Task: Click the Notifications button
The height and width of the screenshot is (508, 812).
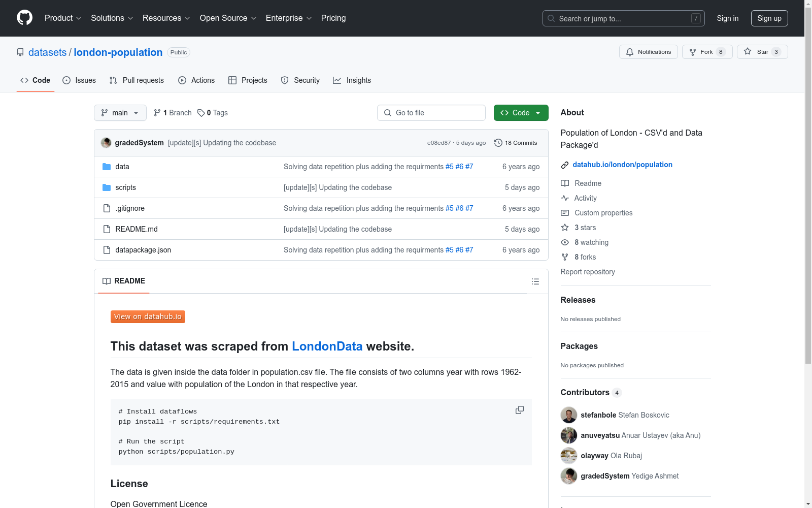Action: (x=649, y=52)
